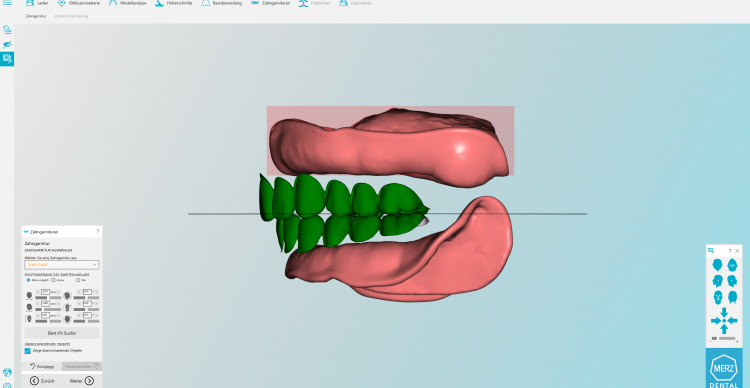
Task: Select the front face view icon
Action: [717, 298]
